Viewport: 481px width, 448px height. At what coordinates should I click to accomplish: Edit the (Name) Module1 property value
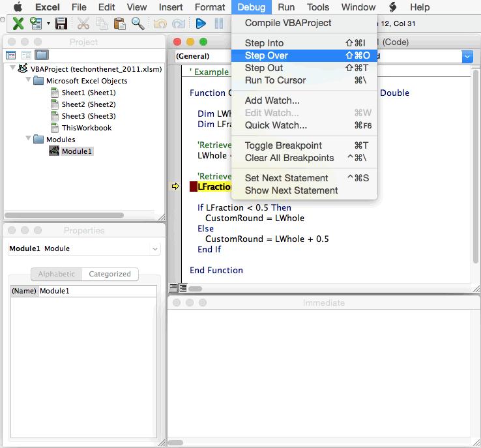pos(97,291)
